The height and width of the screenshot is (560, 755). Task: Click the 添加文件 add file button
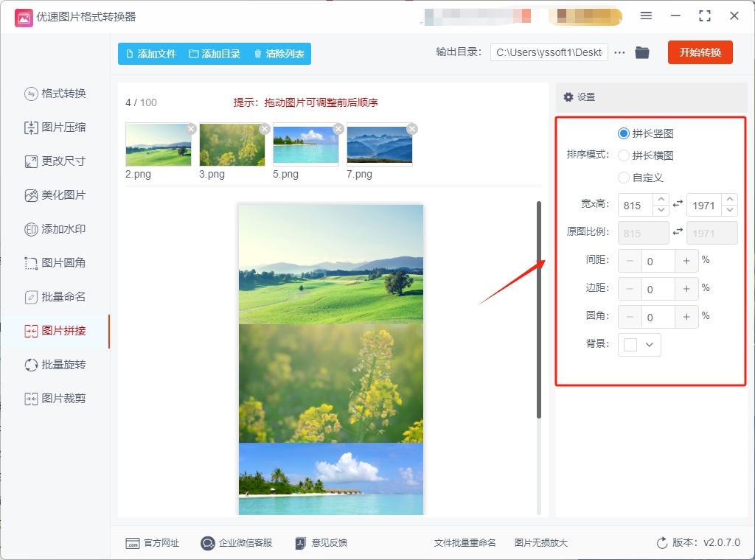(x=150, y=54)
